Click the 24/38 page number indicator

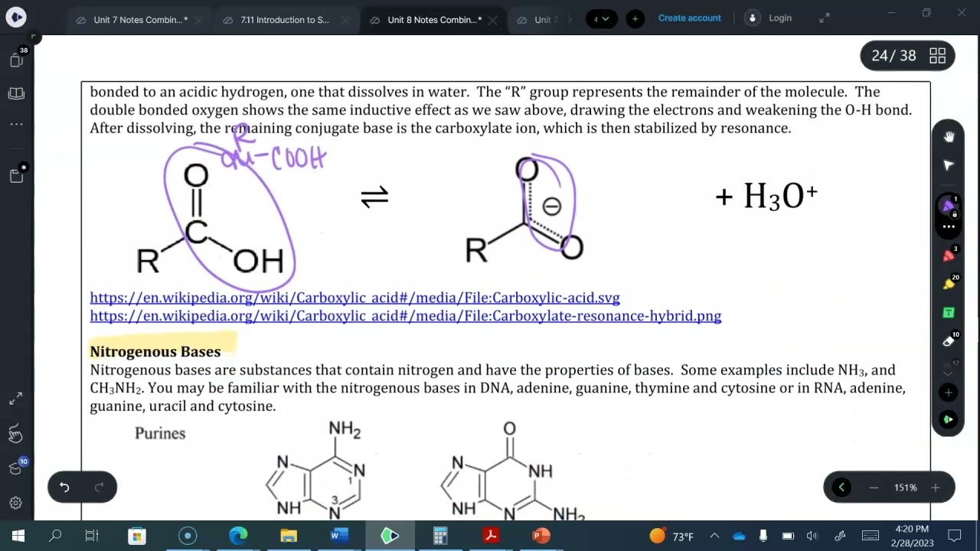(x=893, y=56)
